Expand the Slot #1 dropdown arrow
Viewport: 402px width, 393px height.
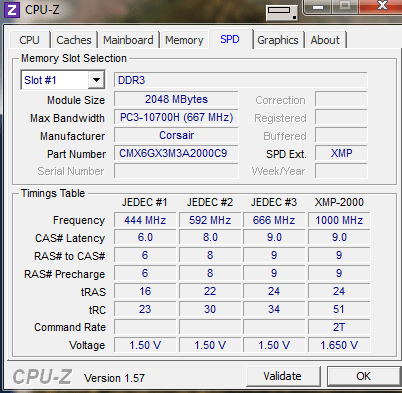pyautogui.click(x=96, y=80)
